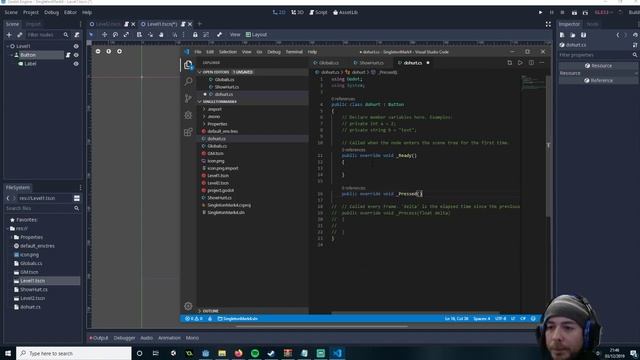Toggle visibility of Button node
The image size is (640, 360).
[x=76, y=55]
